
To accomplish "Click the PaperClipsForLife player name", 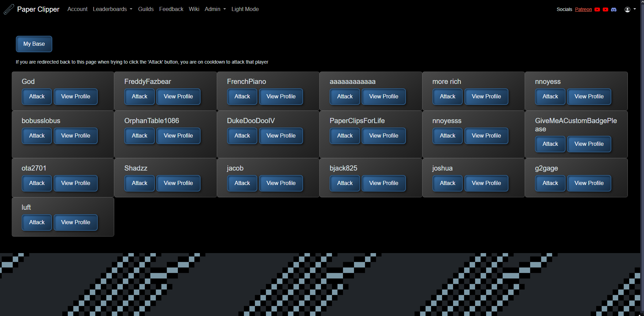I will pos(357,121).
